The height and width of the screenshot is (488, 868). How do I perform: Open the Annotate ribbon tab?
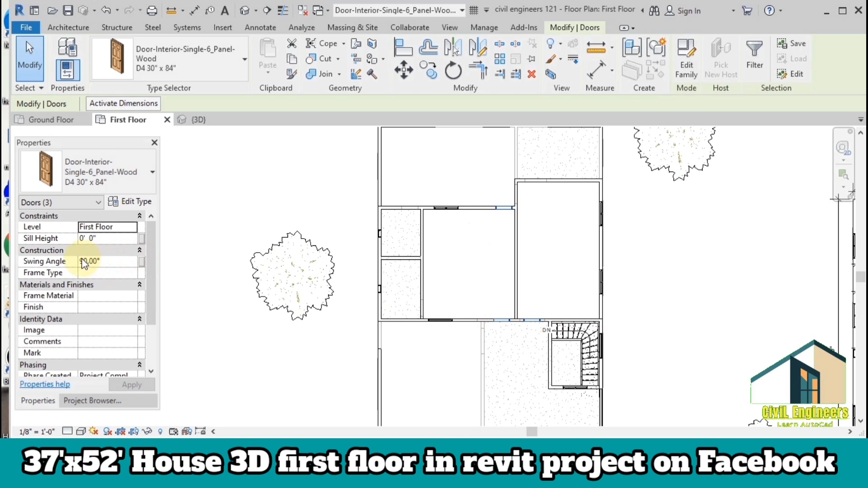(260, 27)
